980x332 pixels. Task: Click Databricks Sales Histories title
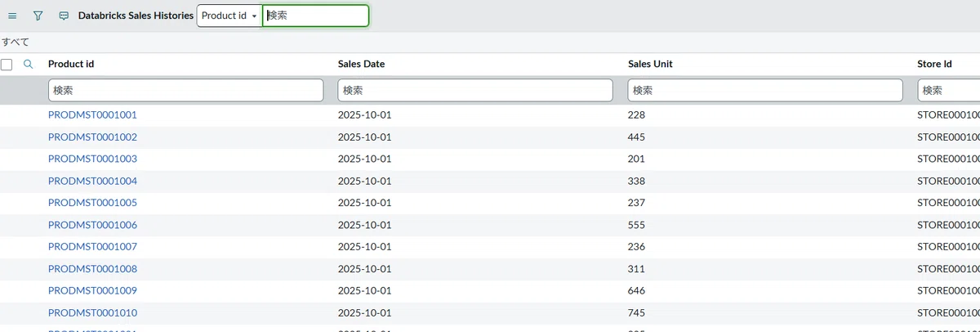point(136,16)
